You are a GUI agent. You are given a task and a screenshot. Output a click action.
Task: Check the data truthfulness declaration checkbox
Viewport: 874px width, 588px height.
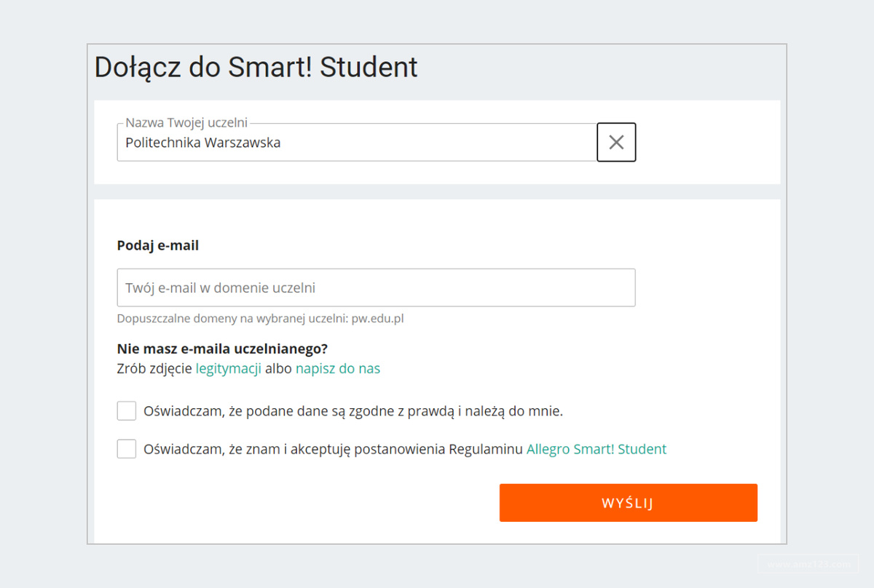pyautogui.click(x=126, y=410)
